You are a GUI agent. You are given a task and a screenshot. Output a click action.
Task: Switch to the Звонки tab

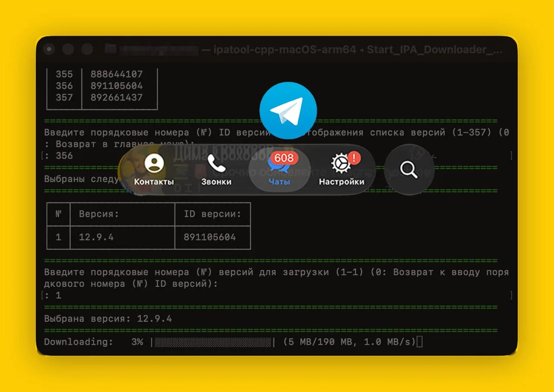[216, 170]
